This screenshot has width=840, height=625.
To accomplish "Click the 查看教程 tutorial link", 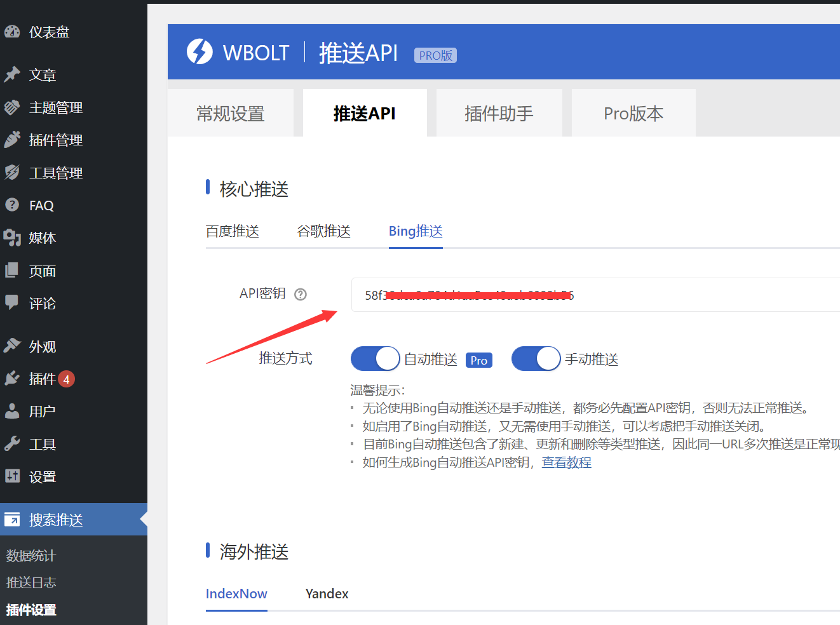I will pos(566,462).
